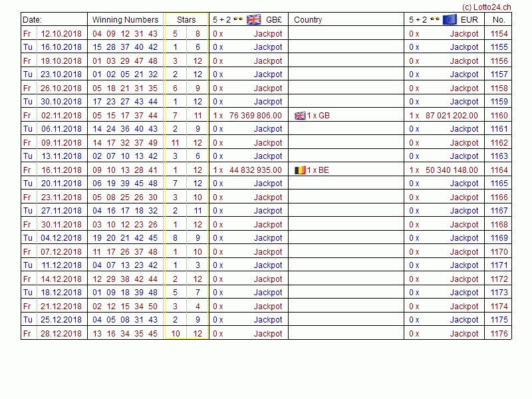Click the UK flag icon in the header
Image resolution: width=532 pixels, height=399 pixels.
pyautogui.click(x=254, y=19)
